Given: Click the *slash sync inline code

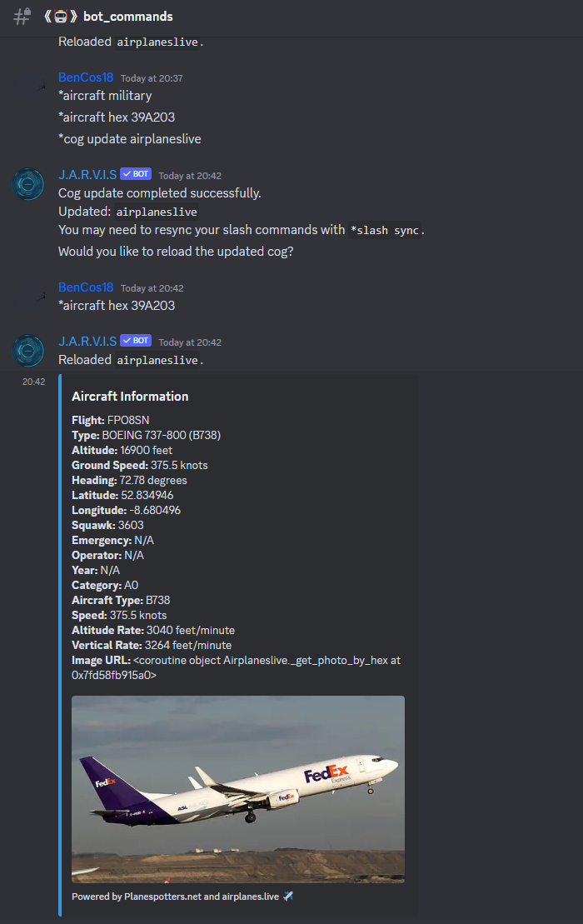Looking at the screenshot, I should [385, 231].
